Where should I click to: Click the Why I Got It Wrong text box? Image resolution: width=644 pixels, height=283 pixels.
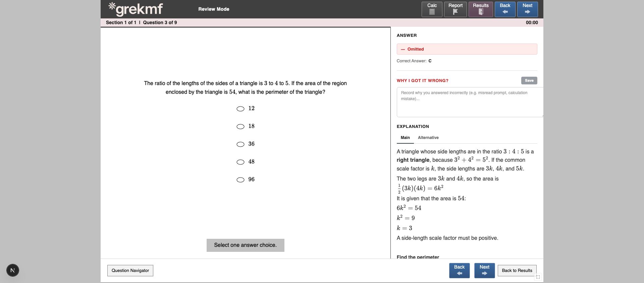pos(470,102)
